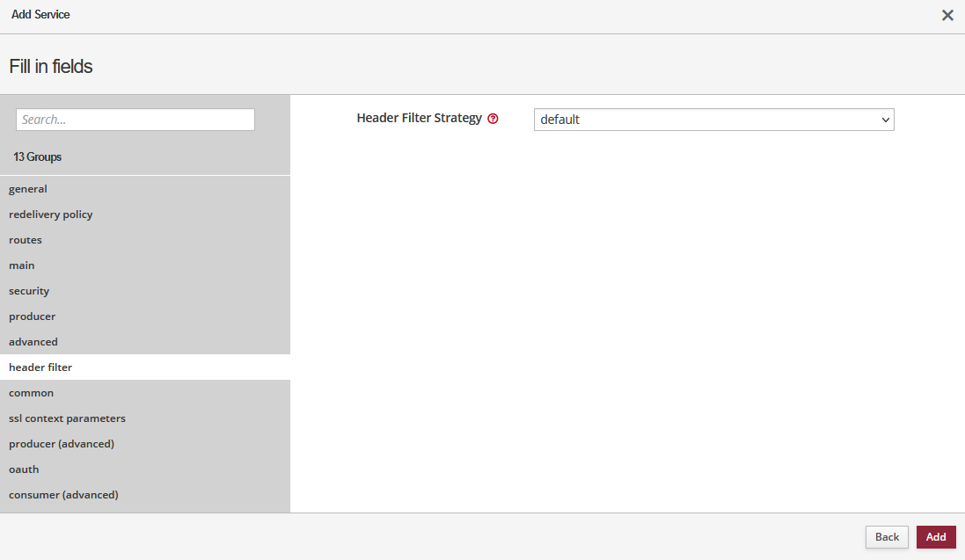Select the oauth group
Viewport: 965px width, 560px height.
pos(24,469)
